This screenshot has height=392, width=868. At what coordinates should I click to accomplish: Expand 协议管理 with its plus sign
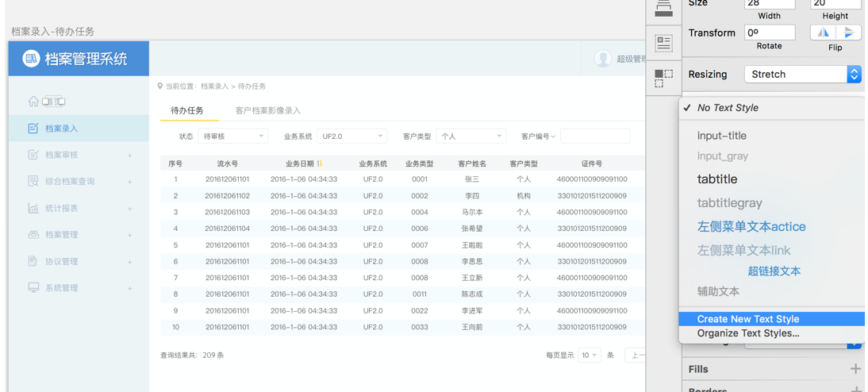point(129,262)
